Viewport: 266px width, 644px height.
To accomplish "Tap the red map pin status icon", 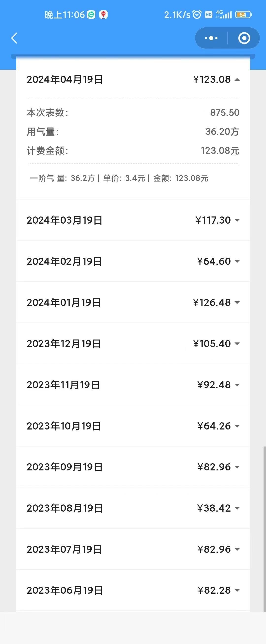I will [x=103, y=15].
